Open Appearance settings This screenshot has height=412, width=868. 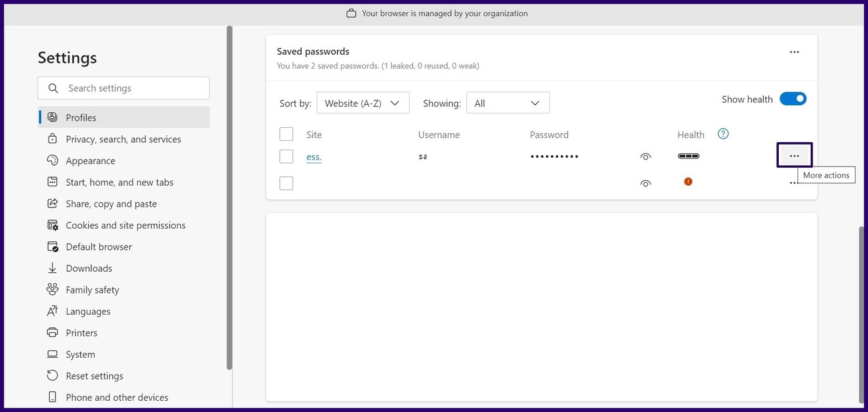coord(123,160)
